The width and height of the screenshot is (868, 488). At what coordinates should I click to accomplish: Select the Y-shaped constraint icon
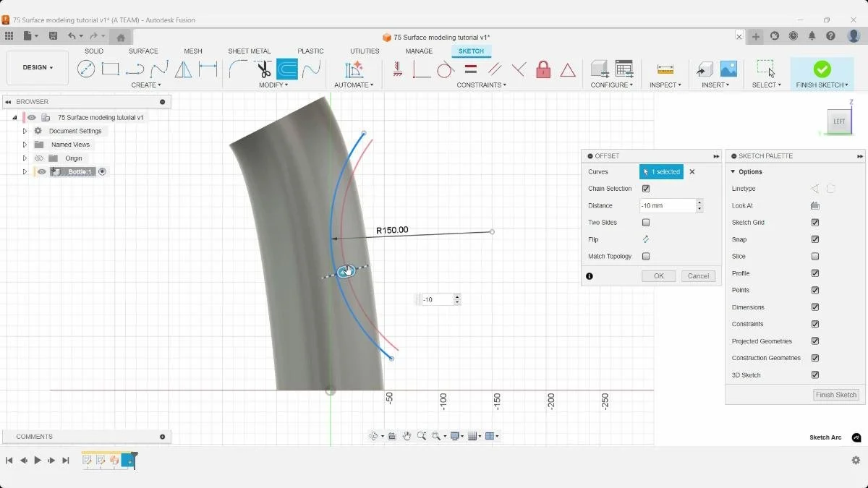point(519,69)
